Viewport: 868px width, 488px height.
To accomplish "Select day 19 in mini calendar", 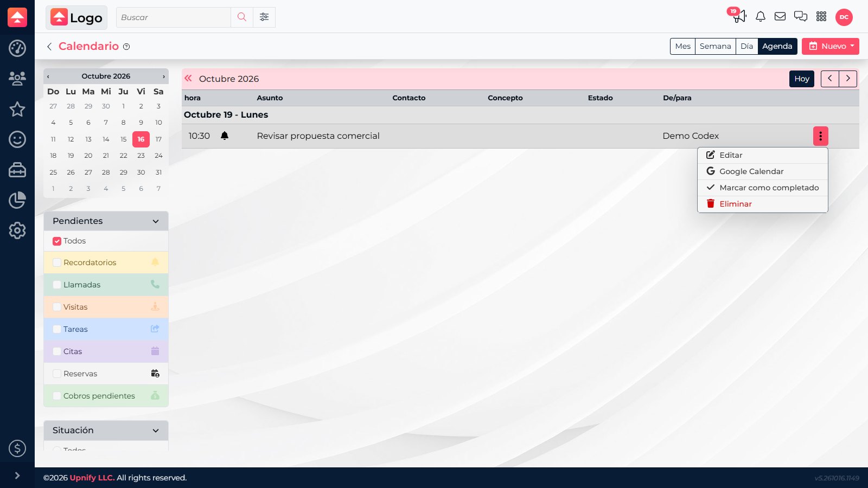I will click(x=71, y=156).
